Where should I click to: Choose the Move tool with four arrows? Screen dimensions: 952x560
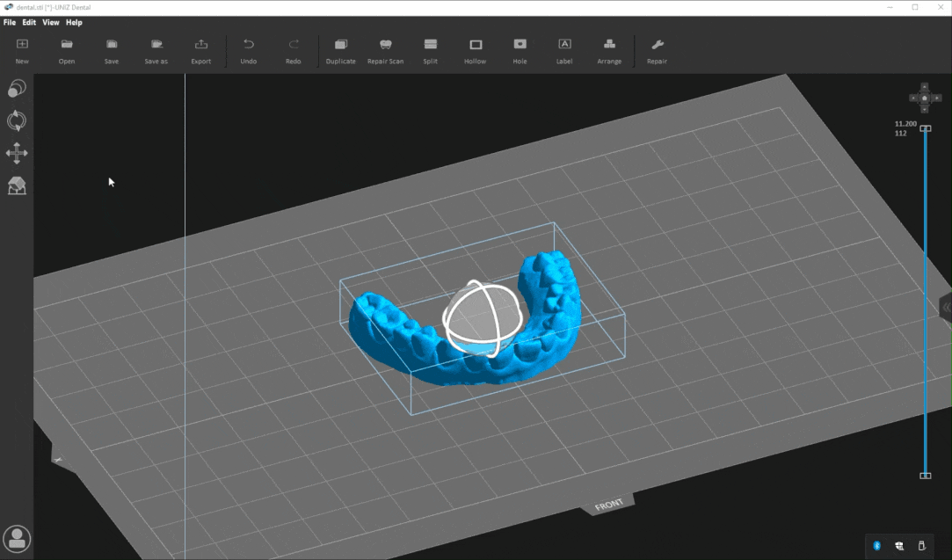pyautogui.click(x=17, y=154)
